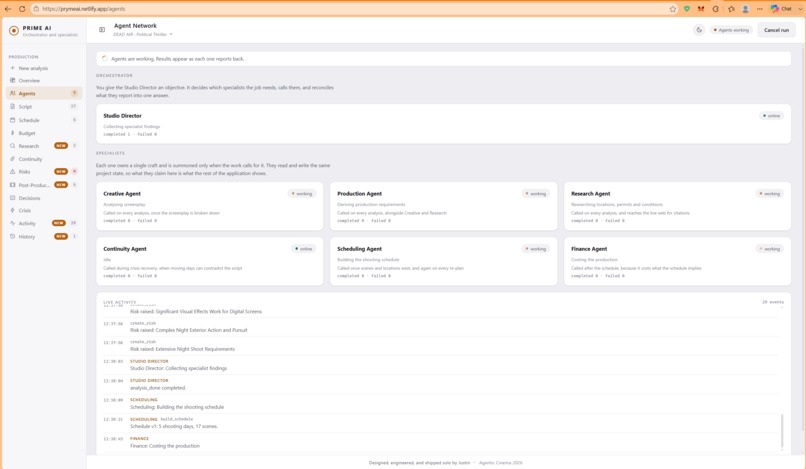Click the Prime AI logo icon

click(x=14, y=31)
